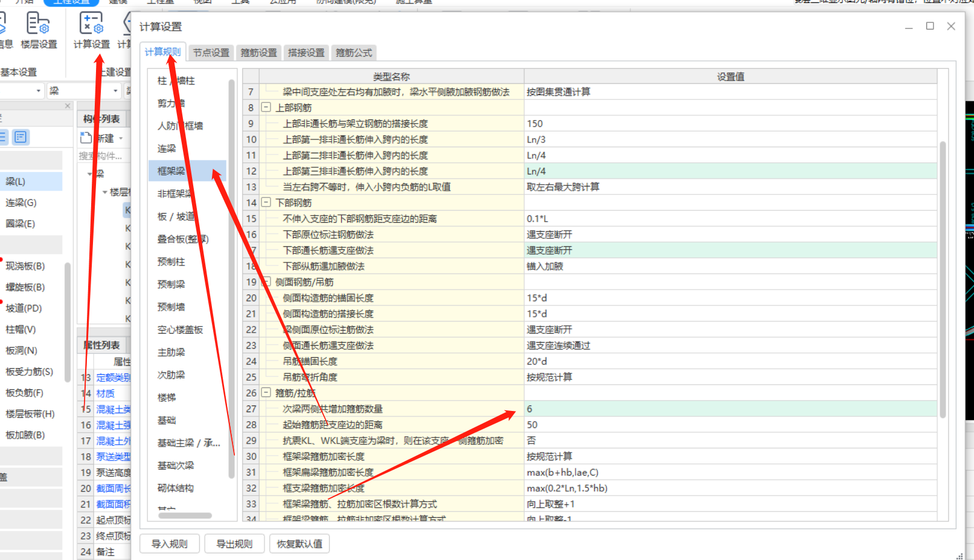
Task: Click value 6 for 次梁两侧共增加箍筋数量
Action: click(x=730, y=409)
